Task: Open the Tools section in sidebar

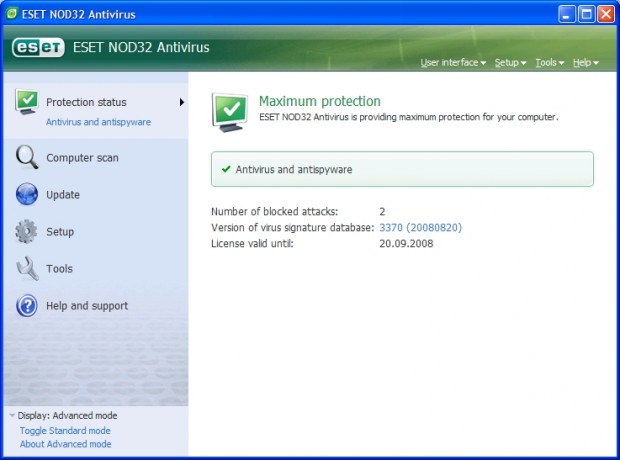Action: click(x=59, y=269)
